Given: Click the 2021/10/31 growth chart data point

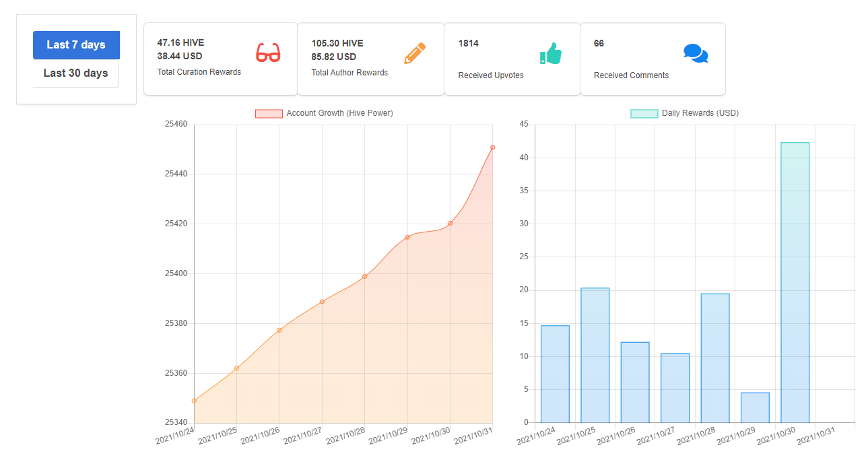Looking at the screenshot, I should [x=493, y=147].
